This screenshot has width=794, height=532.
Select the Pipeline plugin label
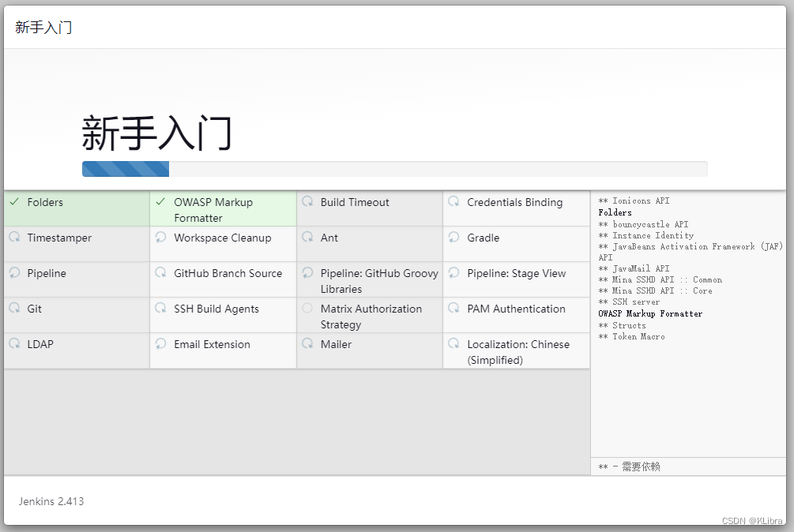(x=47, y=273)
